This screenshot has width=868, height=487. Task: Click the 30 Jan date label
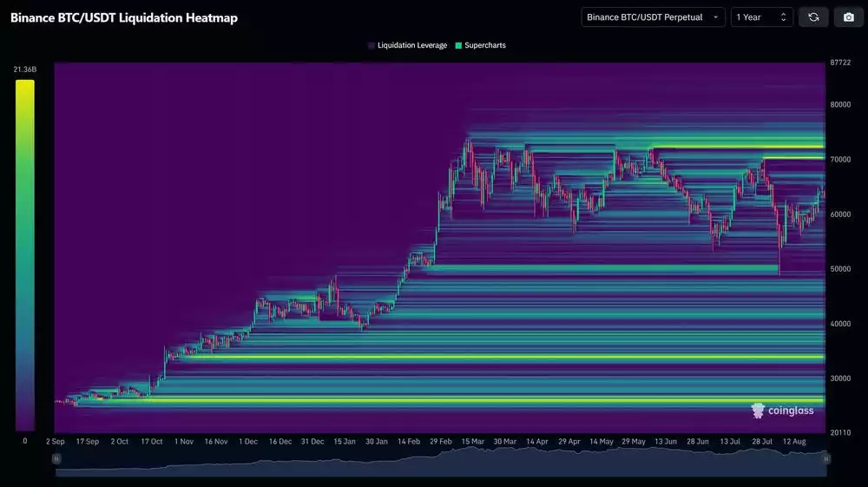click(377, 442)
